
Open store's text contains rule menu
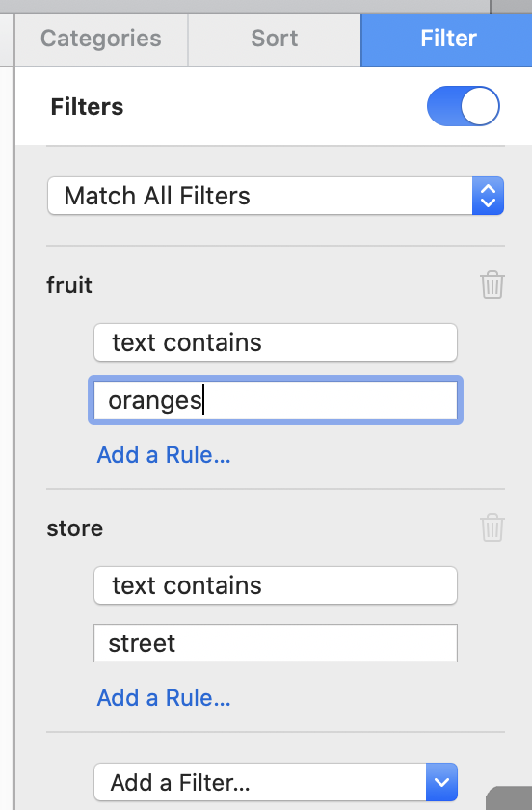coord(276,585)
